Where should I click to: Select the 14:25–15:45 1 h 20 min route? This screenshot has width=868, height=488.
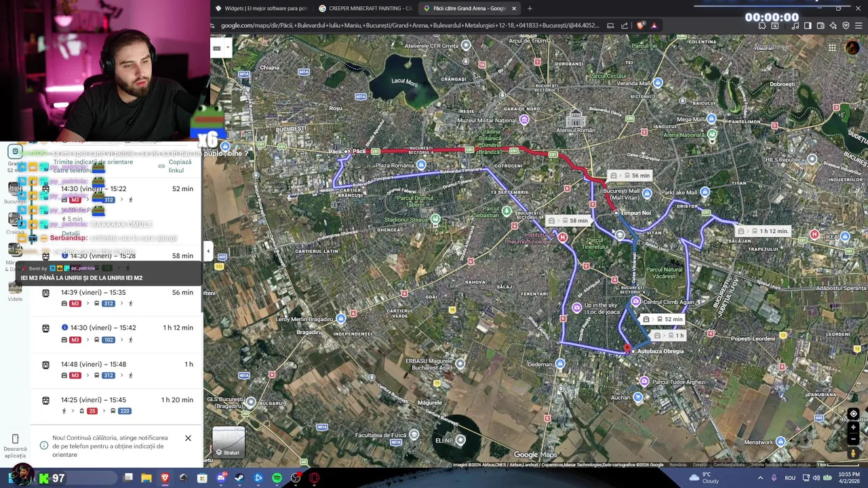coord(117,405)
